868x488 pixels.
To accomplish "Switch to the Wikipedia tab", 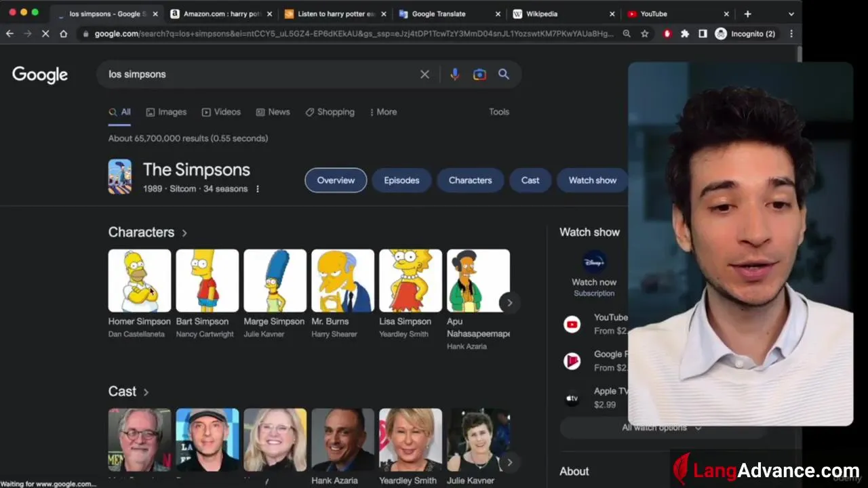I will [563, 14].
